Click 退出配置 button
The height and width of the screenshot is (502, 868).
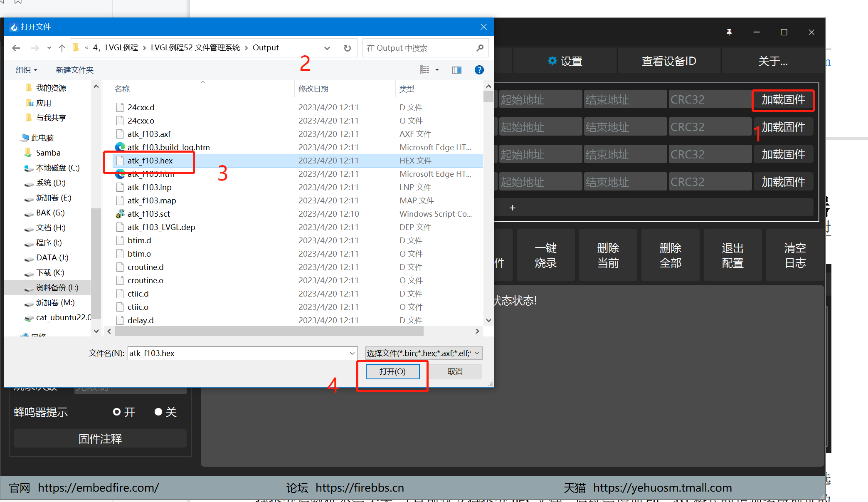pyautogui.click(x=732, y=255)
